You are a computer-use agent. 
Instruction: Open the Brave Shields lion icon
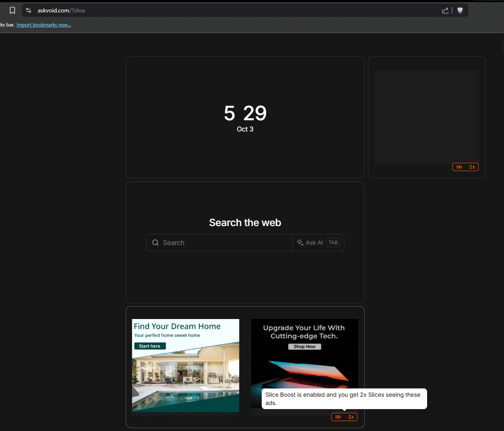click(x=460, y=10)
